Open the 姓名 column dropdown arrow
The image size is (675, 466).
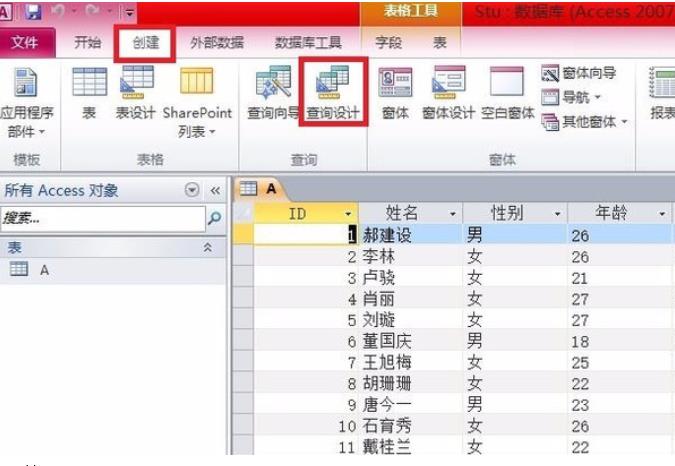453,214
